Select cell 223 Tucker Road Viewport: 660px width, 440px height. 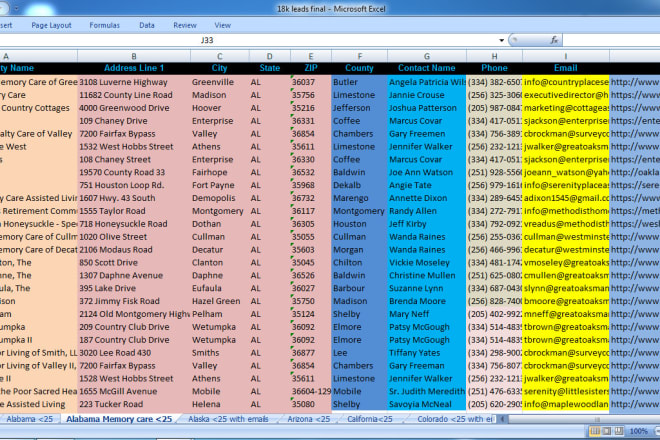tap(134, 404)
